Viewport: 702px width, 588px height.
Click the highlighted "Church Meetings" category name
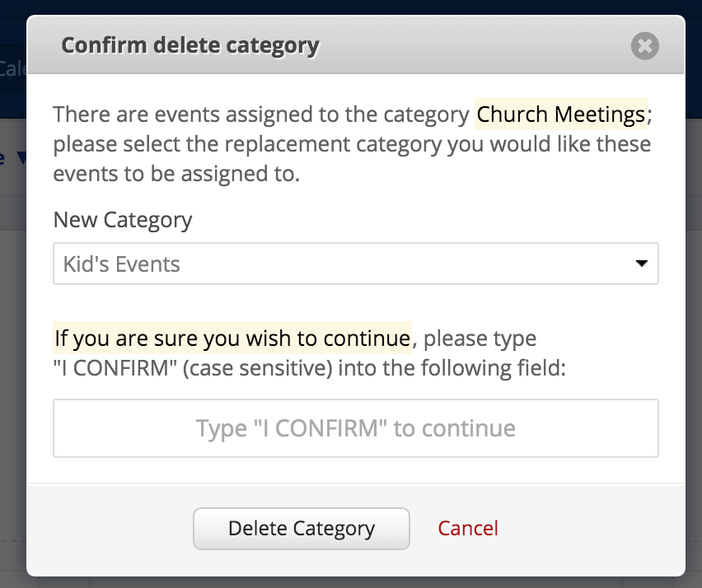561,114
